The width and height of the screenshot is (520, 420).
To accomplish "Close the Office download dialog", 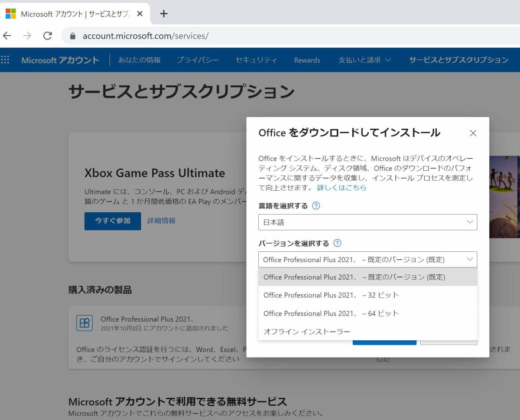I will point(473,133).
